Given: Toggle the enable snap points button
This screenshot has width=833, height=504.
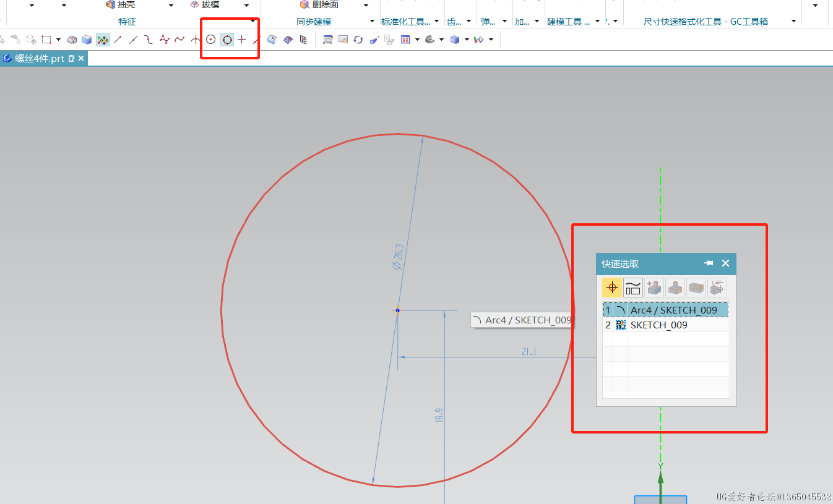Looking at the screenshot, I should (x=103, y=40).
